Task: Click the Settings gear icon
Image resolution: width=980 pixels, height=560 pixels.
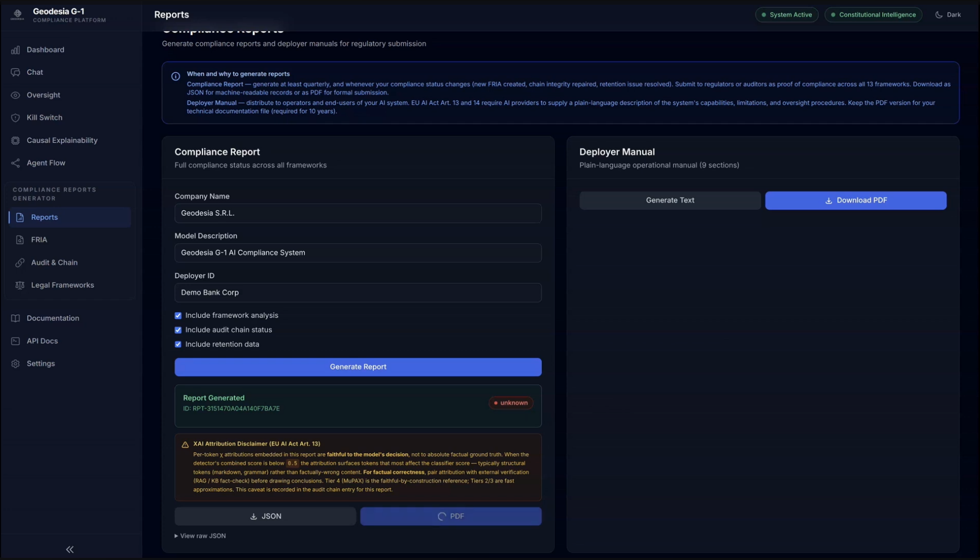Action: click(16, 364)
